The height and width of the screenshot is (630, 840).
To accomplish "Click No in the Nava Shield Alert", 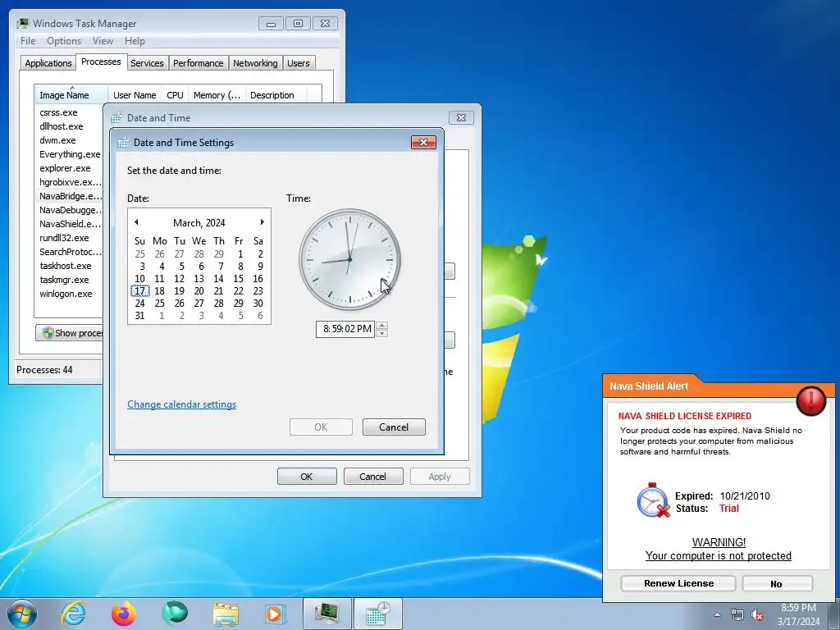I will 777,583.
